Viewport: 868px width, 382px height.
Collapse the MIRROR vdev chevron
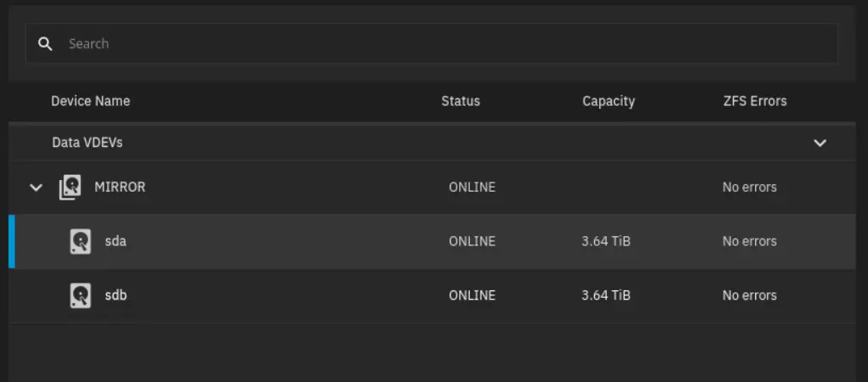coord(36,187)
